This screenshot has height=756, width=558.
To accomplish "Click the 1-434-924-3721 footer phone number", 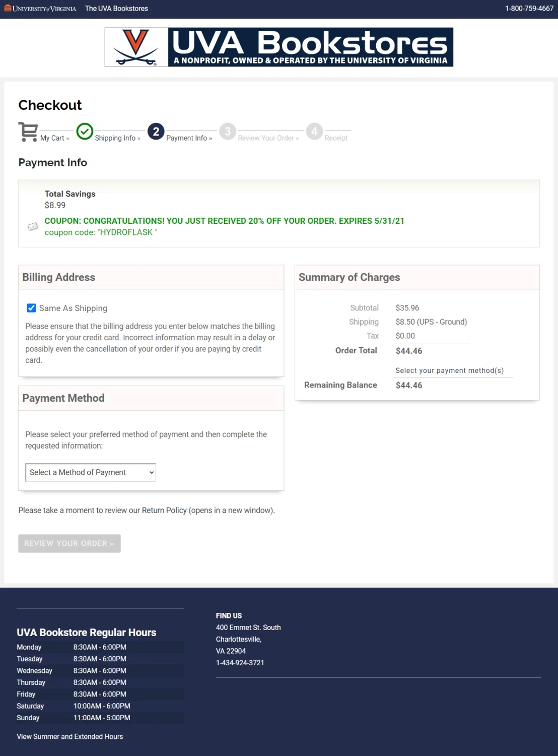I will coord(240,663).
